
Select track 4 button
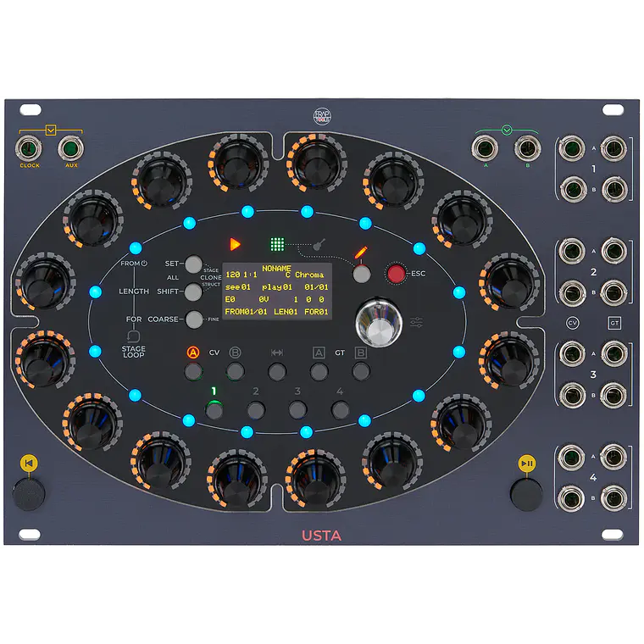340,410
